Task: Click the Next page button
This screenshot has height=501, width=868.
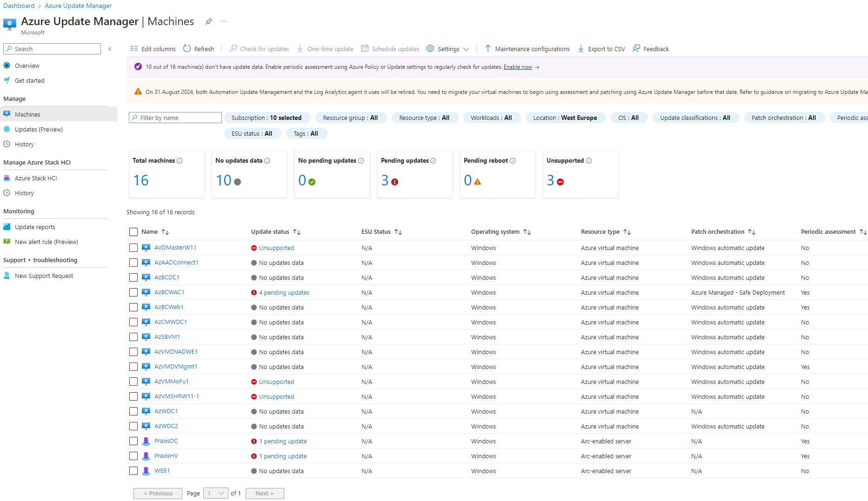Action: 265,494
